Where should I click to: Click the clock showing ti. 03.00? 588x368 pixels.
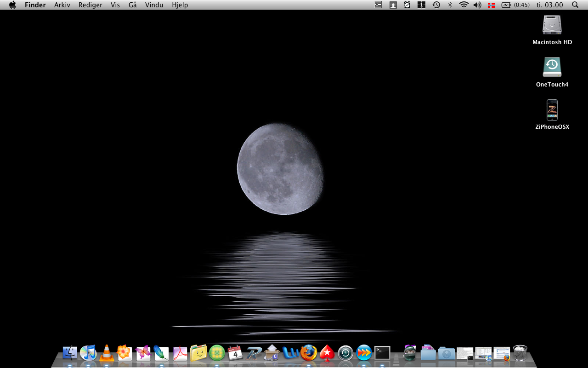click(549, 5)
